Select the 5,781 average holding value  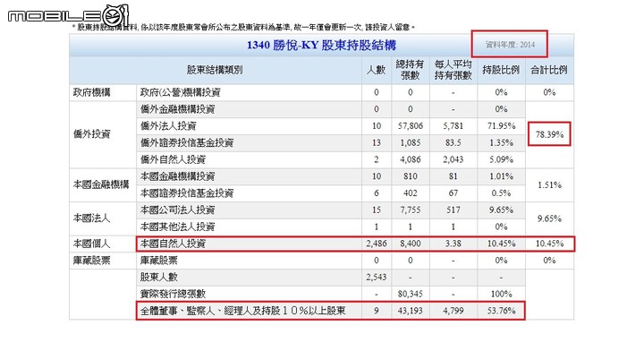[x=453, y=126]
